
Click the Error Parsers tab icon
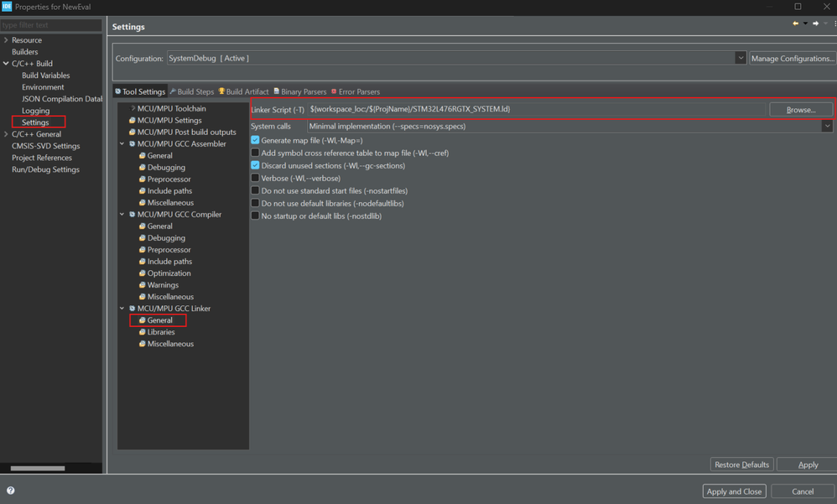click(334, 91)
